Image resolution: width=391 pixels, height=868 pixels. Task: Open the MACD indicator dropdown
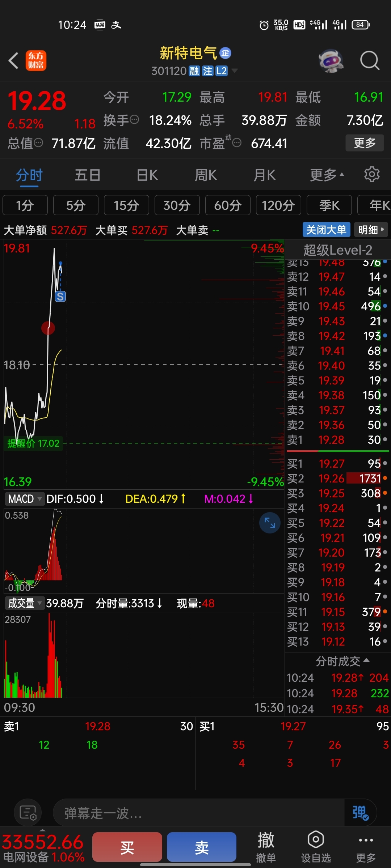(x=25, y=499)
